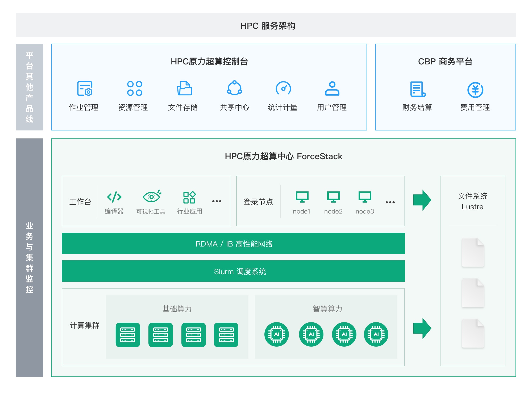
Task: Click the ellipsis after 行业应用
Action: (x=217, y=201)
